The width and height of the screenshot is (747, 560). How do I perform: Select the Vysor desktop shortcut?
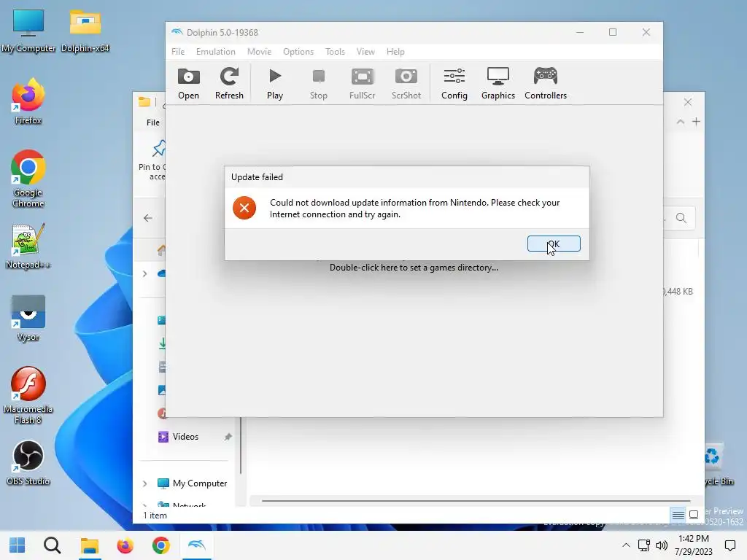tap(28, 318)
